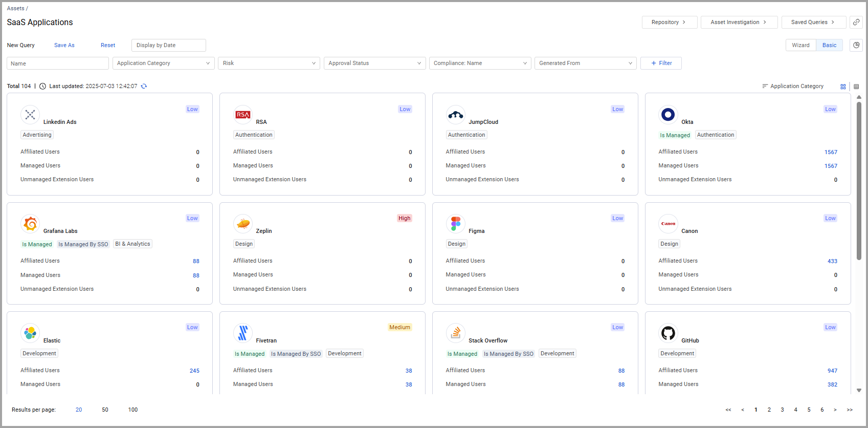Switch to Wizard query mode

tap(800, 45)
